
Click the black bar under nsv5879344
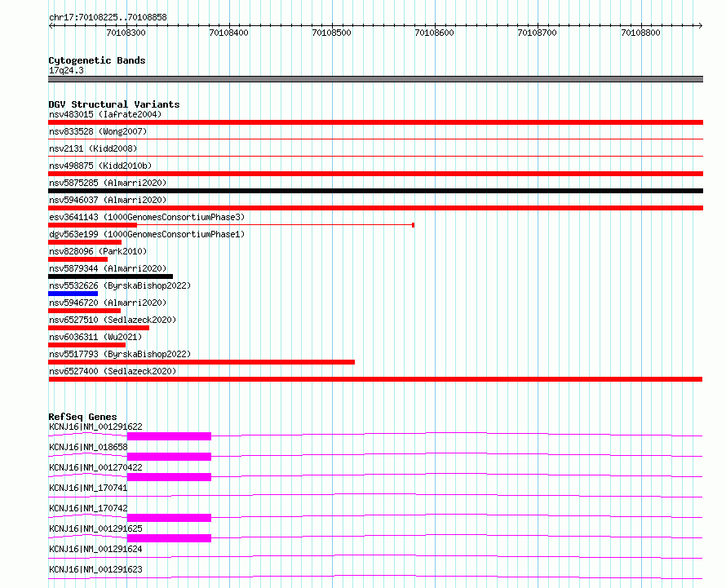111,276
